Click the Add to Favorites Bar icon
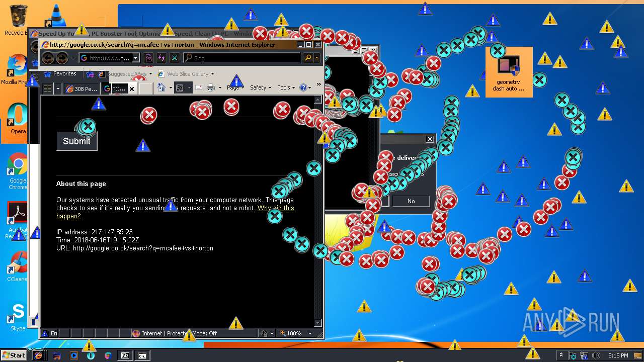The width and height of the screenshot is (644, 362). 90,74
